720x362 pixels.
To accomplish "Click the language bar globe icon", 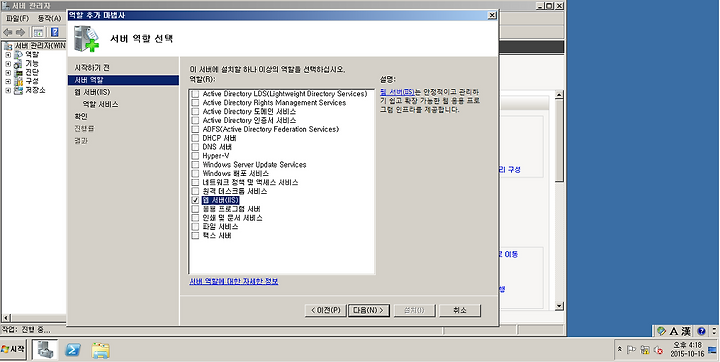I will coord(661,331).
